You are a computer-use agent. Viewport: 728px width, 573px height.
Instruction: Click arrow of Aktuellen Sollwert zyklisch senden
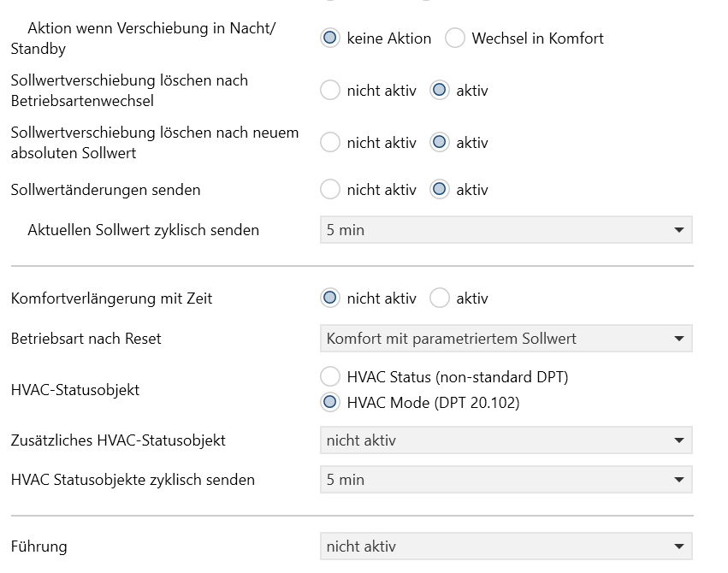pos(678,230)
